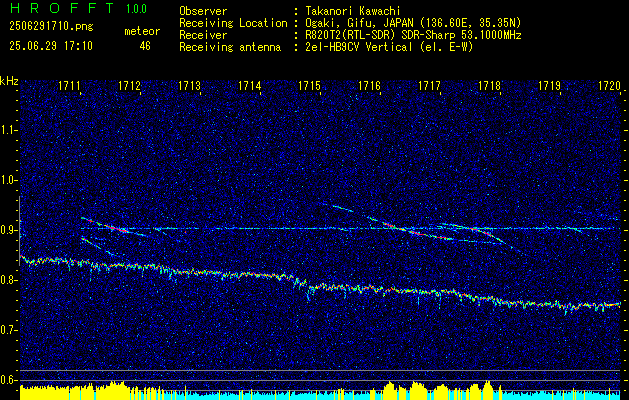Select the observer name Takanori Kawachi

click(354, 11)
